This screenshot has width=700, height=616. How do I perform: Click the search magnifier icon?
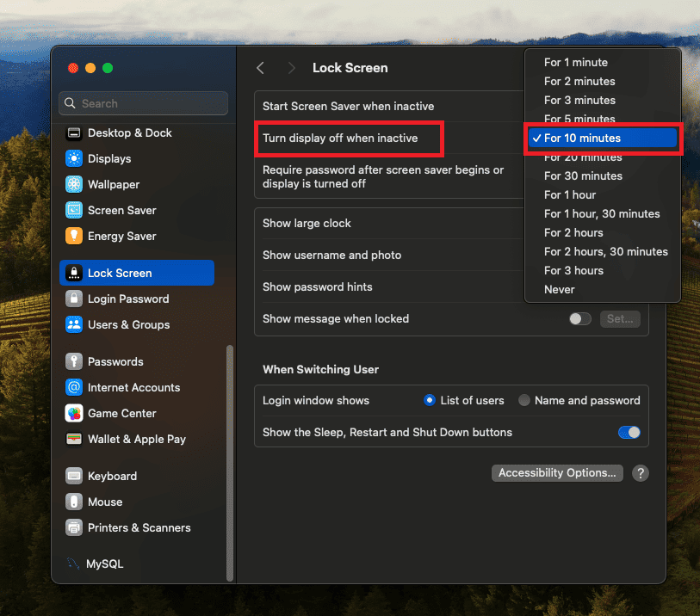[x=70, y=103]
